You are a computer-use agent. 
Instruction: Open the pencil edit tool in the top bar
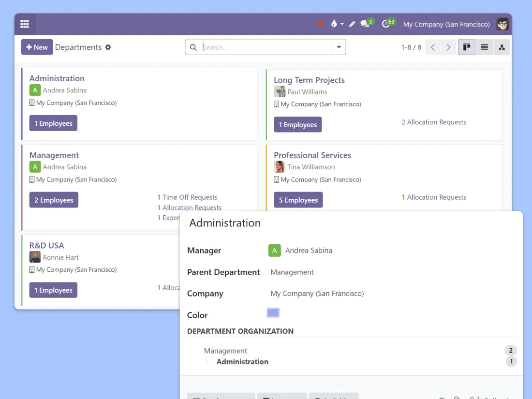[x=352, y=24]
